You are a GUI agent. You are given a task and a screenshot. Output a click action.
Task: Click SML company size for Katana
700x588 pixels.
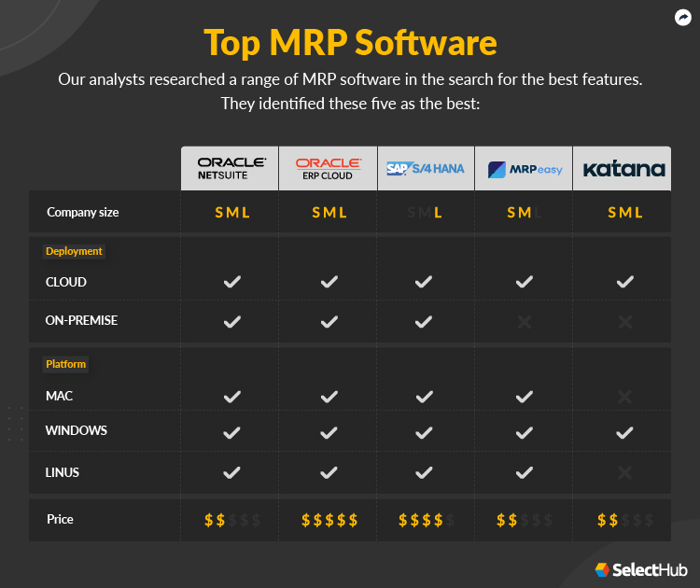click(625, 213)
